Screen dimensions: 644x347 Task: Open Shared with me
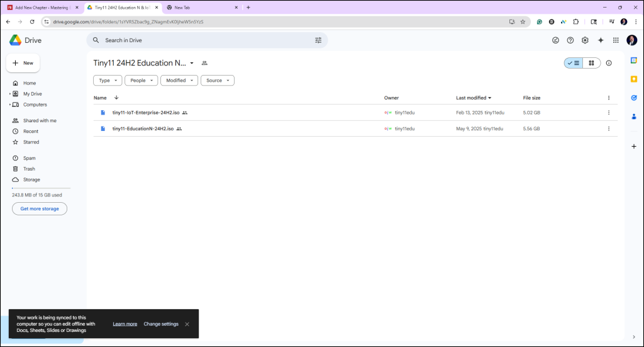40,120
